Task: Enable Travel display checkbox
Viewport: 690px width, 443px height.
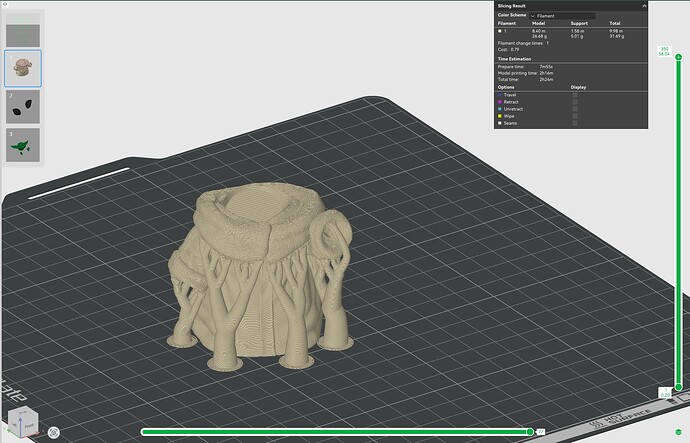Action: pyautogui.click(x=575, y=95)
